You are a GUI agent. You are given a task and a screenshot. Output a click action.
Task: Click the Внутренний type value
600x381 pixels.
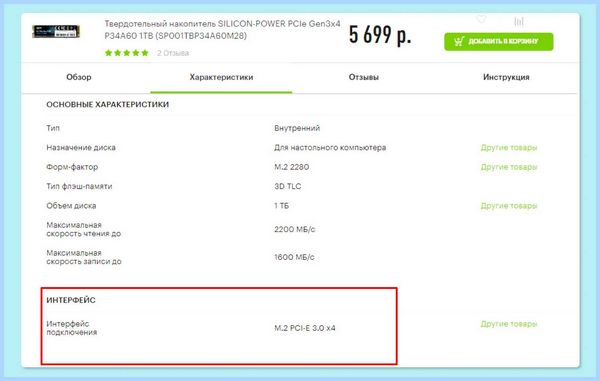pos(297,128)
